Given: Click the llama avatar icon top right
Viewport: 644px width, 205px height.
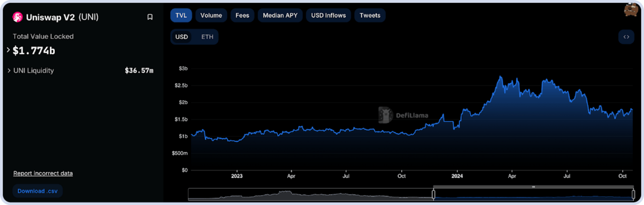Looking at the screenshot, I should [x=631, y=10].
